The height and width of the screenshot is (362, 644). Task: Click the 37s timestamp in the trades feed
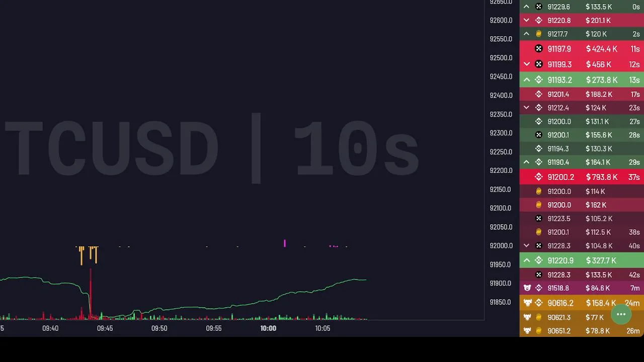click(634, 177)
